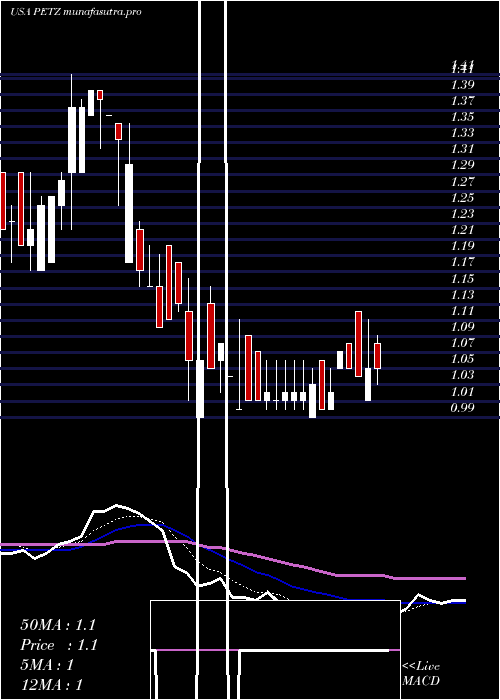Click the Price : 1.1 readout
500x700 pixels.
coord(59,645)
